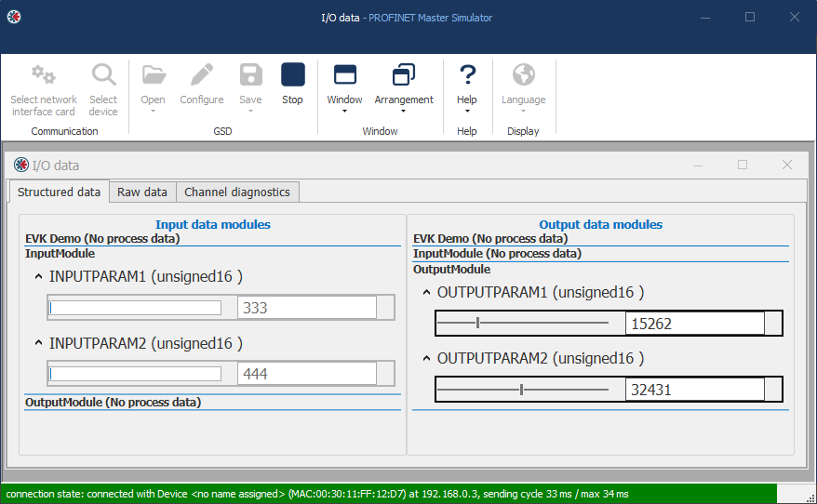Switch to Channel diagnostics tab

pyautogui.click(x=237, y=192)
